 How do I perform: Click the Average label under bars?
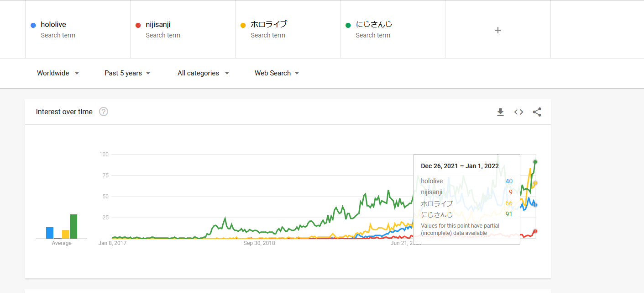click(62, 243)
